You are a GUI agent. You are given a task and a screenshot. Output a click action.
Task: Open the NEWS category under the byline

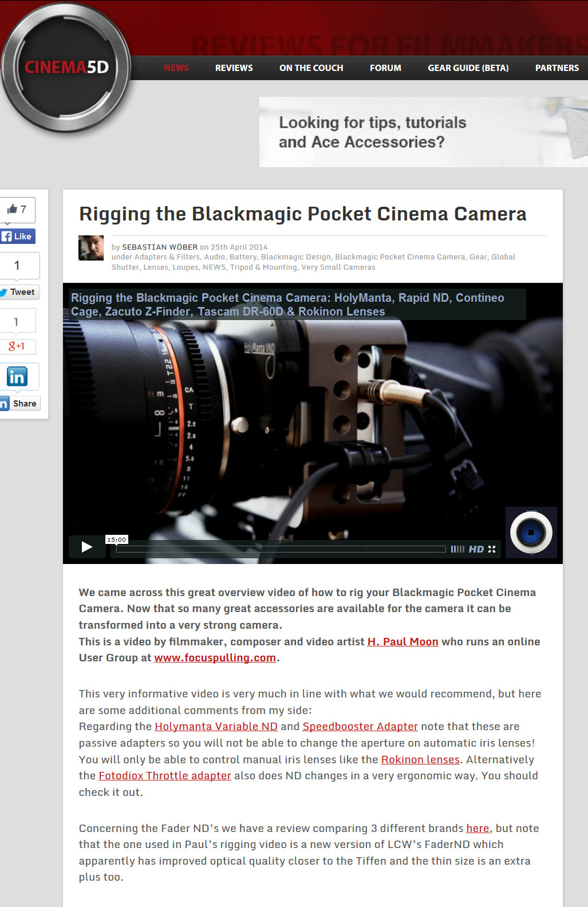(214, 267)
